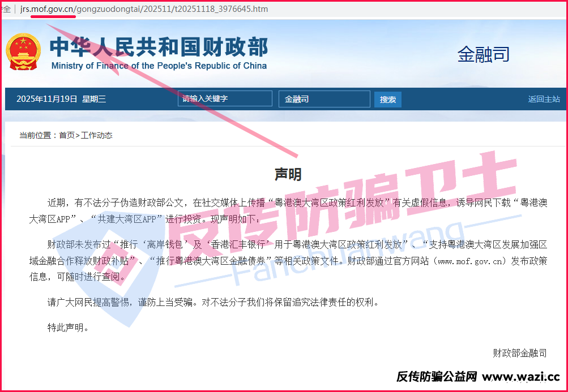Click the 金融司 department title on the right
The image size is (568, 392).
[483, 54]
